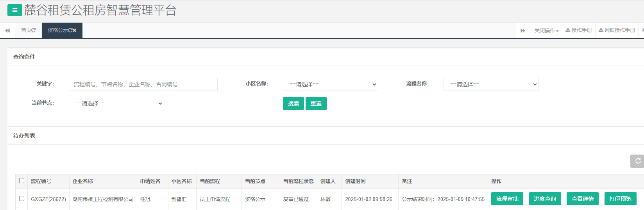Expand the 关闭操作 menu
Image resolution: width=644 pixels, height=210 pixels.
(546, 30)
